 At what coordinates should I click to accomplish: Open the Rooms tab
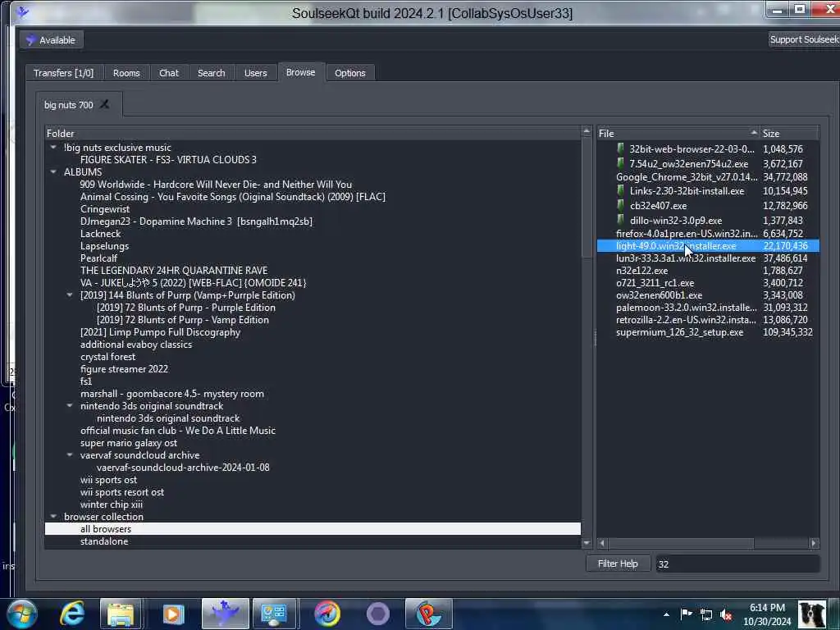tap(126, 73)
